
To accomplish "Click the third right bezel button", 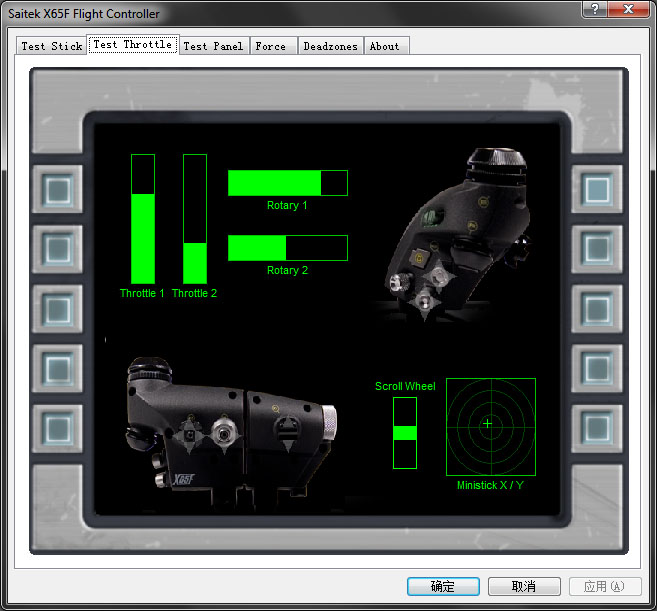I will (x=597, y=309).
